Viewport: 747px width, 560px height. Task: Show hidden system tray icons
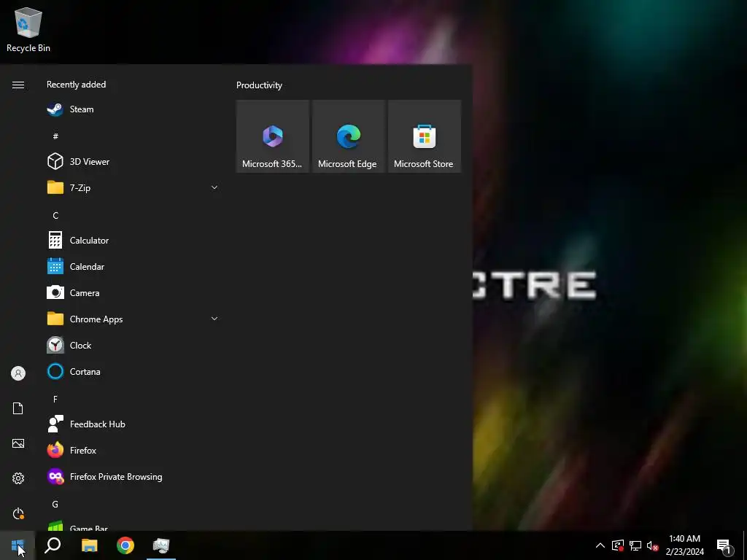click(600, 545)
